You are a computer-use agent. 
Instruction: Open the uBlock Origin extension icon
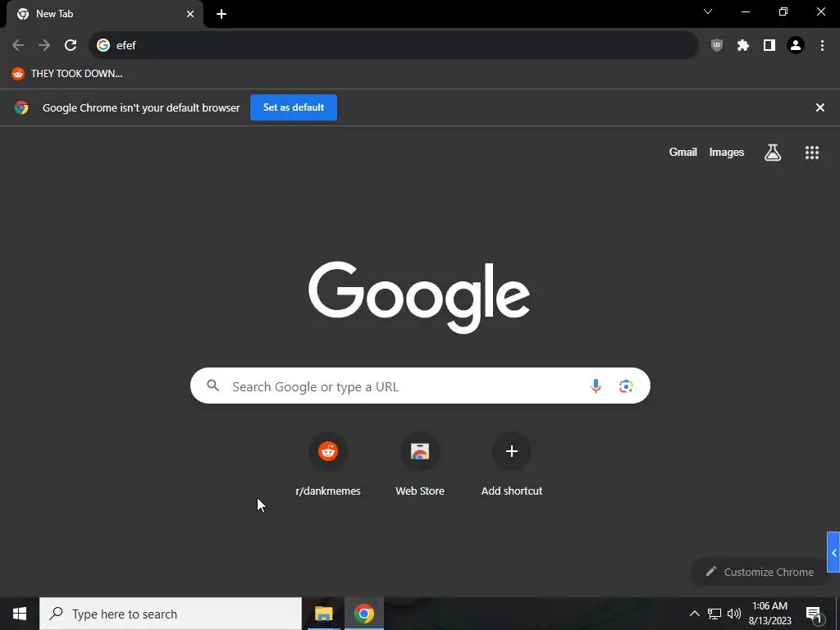pyautogui.click(x=716, y=46)
